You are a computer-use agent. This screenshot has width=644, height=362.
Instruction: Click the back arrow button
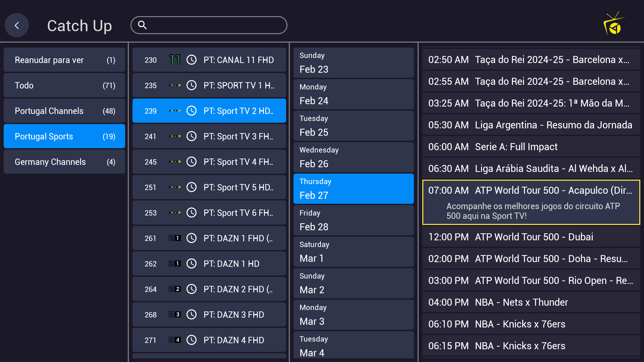coord(16,25)
